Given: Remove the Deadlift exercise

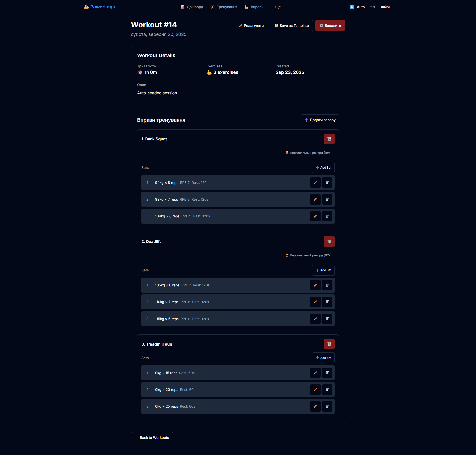Looking at the screenshot, I should pos(329,241).
